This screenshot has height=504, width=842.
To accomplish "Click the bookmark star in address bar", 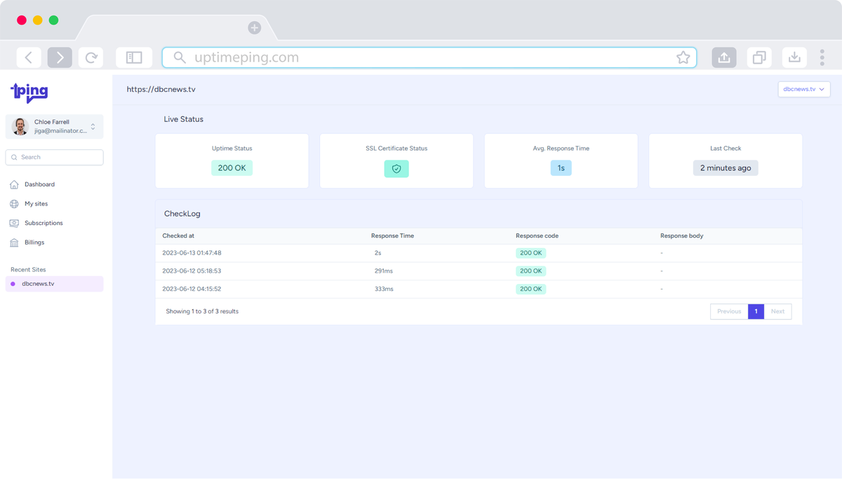I will 683,57.
